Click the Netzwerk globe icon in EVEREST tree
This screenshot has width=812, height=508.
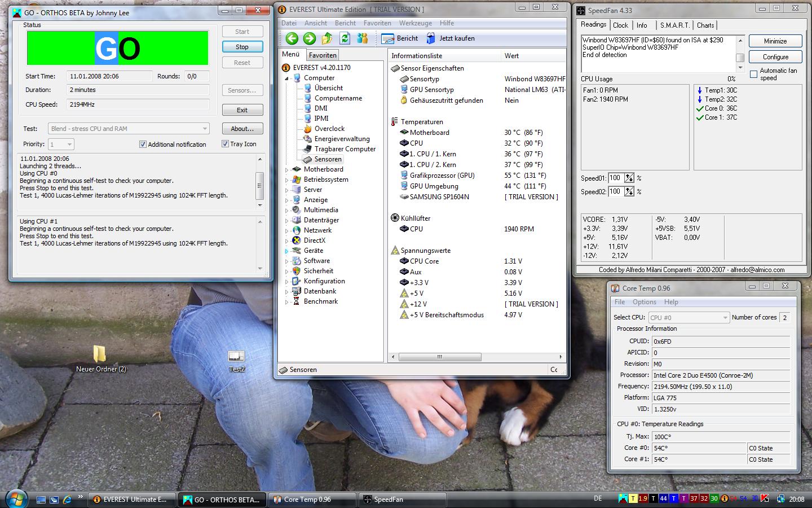(x=297, y=230)
